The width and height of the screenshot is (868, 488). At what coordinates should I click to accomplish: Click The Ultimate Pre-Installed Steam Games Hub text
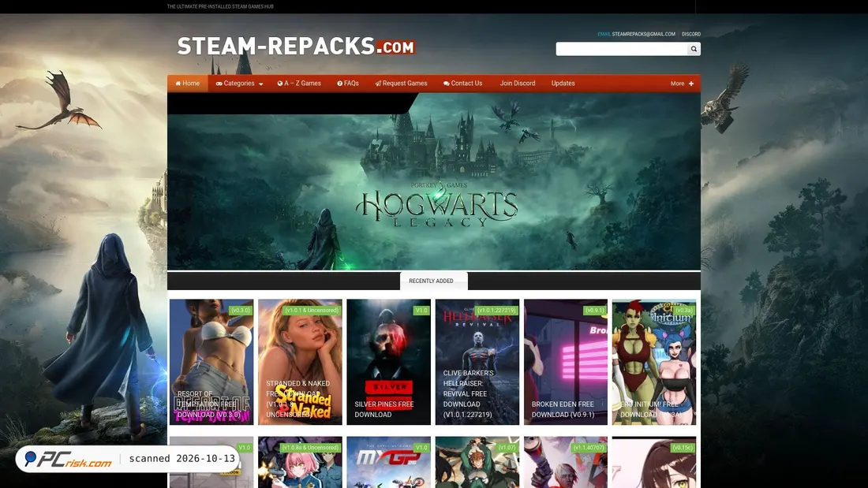[x=220, y=6]
